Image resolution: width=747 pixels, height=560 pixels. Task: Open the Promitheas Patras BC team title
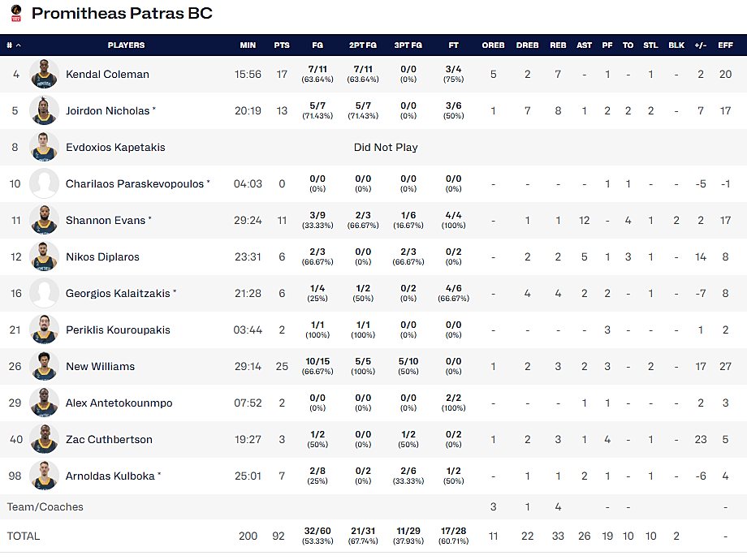click(122, 13)
